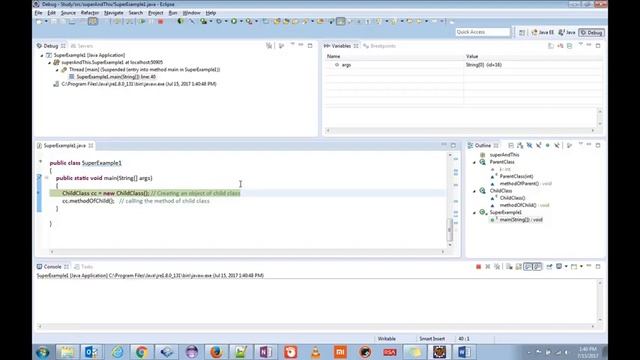Open the Run menu
640x360 pixels.
173,13
